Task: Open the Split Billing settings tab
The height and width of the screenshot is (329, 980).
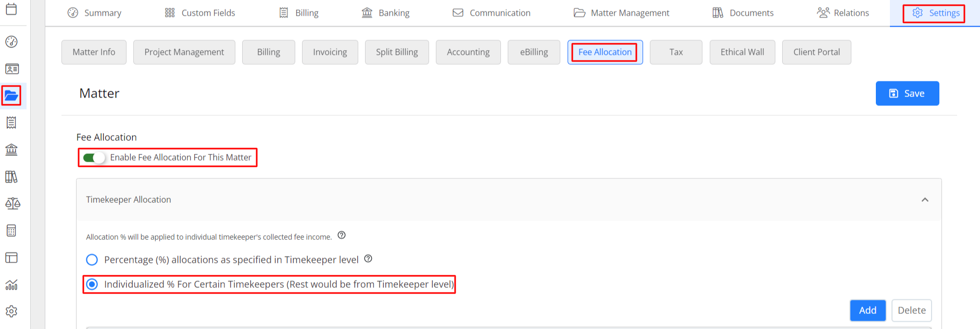Action: click(x=397, y=52)
